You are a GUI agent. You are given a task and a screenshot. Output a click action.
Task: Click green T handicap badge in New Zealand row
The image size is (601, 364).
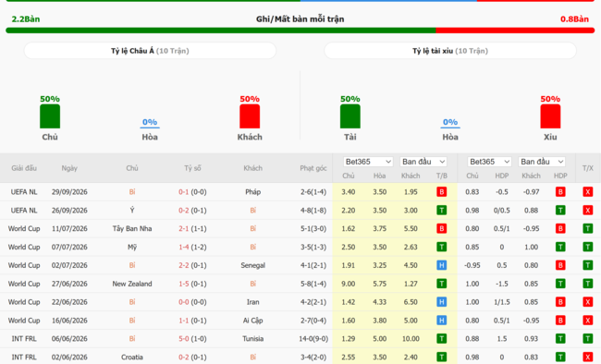tap(560, 284)
